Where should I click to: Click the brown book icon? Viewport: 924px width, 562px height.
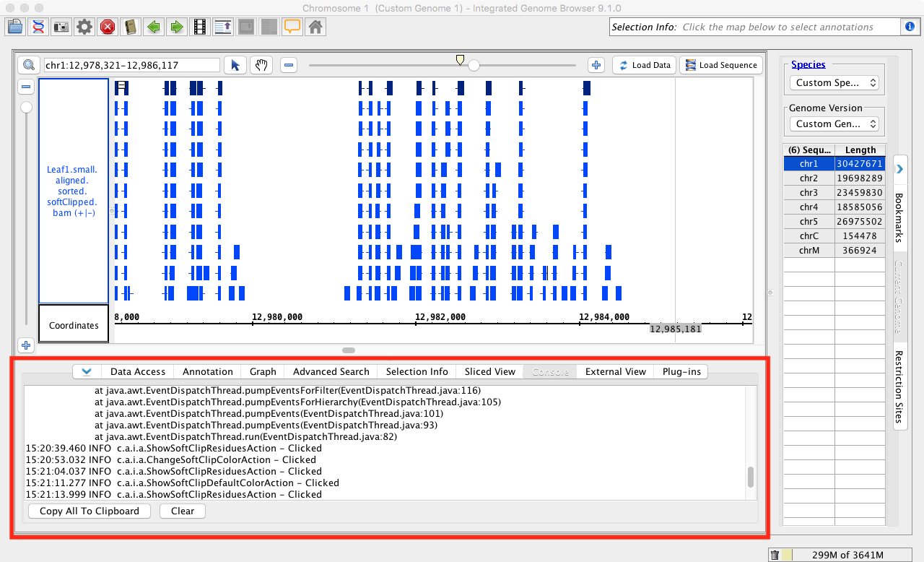point(131,27)
